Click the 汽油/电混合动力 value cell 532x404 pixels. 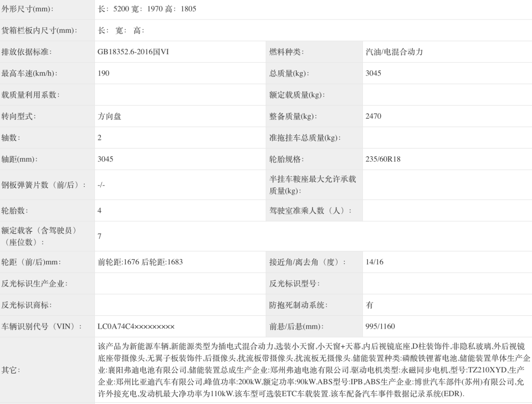(x=388, y=51)
